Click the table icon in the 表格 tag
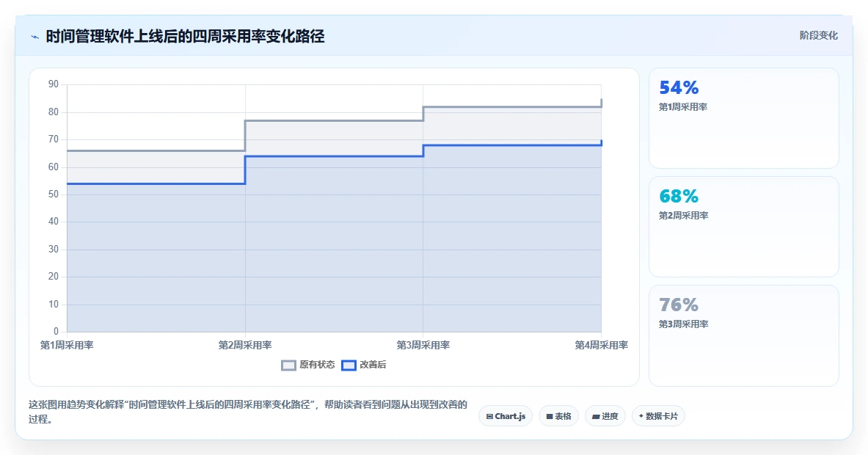868x455 pixels. [x=550, y=416]
